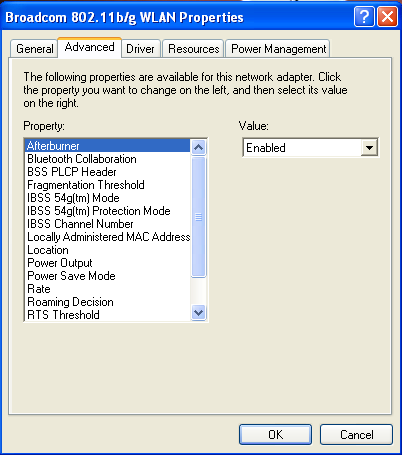Go to the Resources tab
Viewport: 402px width, 455px height.
193,49
